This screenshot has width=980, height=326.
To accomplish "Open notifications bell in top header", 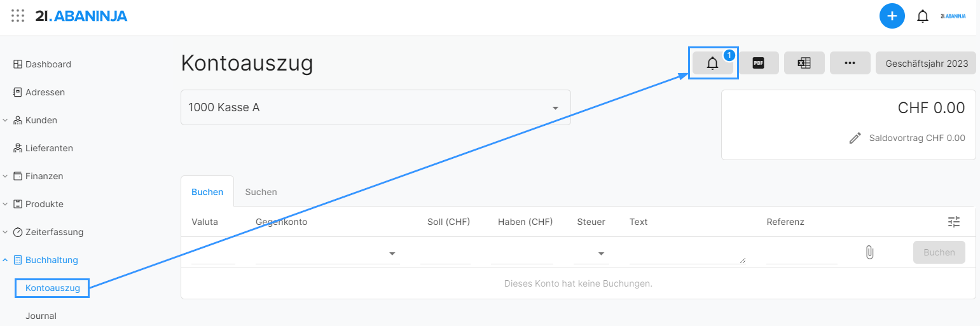I will click(923, 17).
